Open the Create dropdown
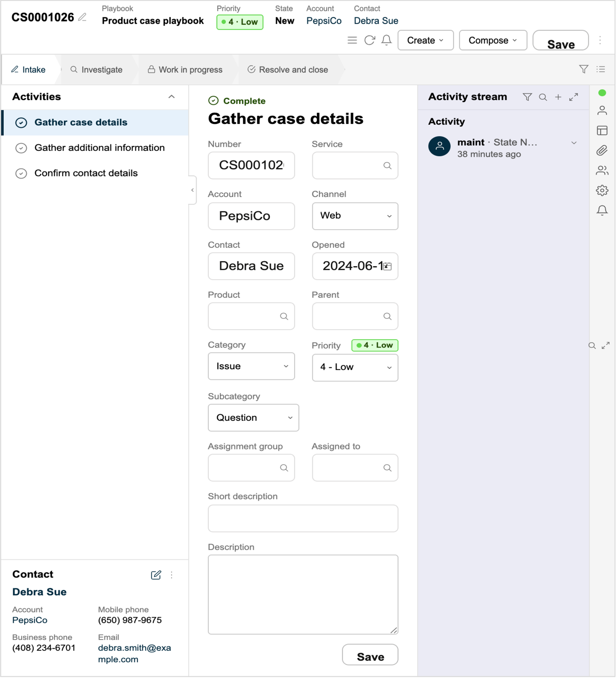616x678 pixels. tap(426, 40)
